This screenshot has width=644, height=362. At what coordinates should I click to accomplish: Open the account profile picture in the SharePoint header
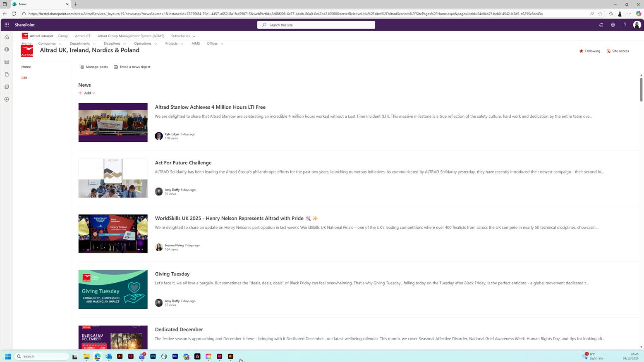(x=637, y=25)
